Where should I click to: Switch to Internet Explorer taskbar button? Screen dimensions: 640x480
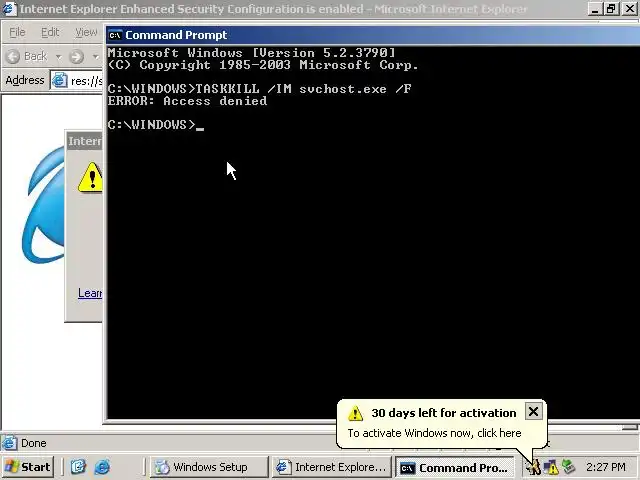tap(331, 467)
